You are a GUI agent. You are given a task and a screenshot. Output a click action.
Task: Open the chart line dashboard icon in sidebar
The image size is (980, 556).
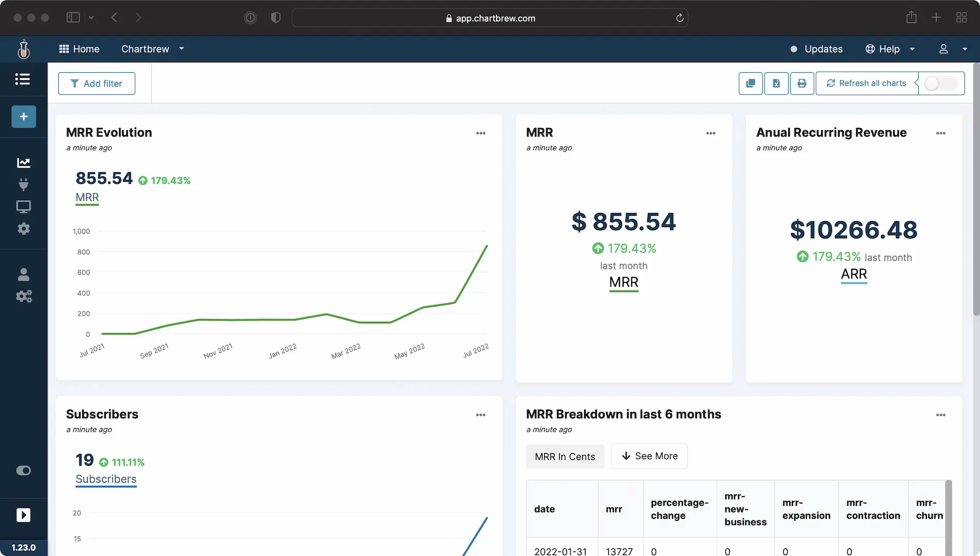(24, 162)
